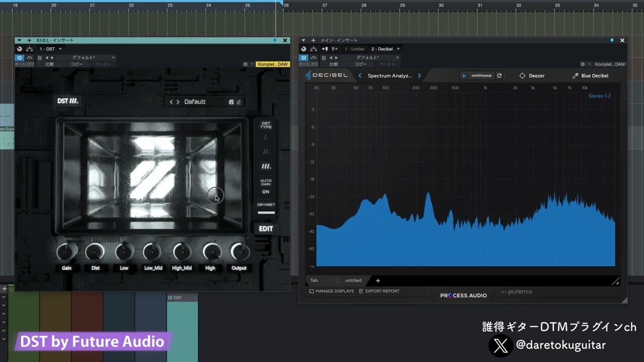The height and width of the screenshot is (362, 644).
Task: Open Deezer target preset
Action: pos(532,75)
